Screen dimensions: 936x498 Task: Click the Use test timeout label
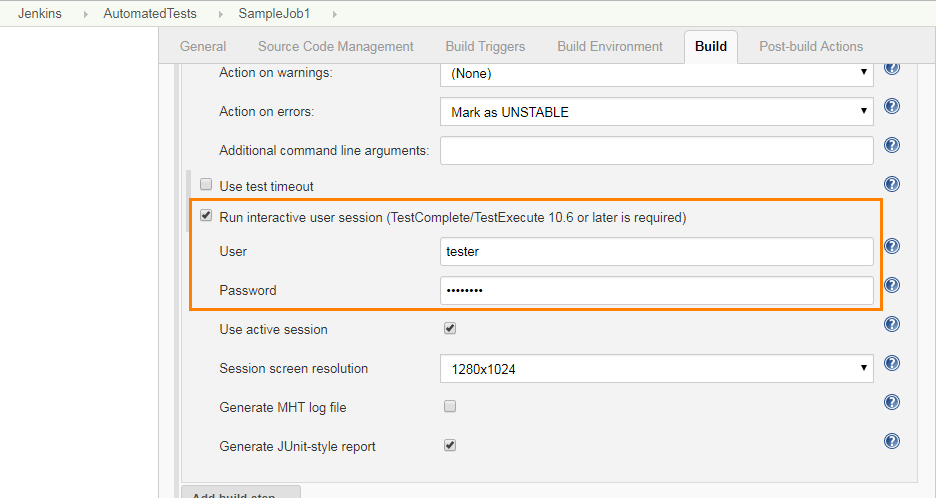(x=266, y=186)
